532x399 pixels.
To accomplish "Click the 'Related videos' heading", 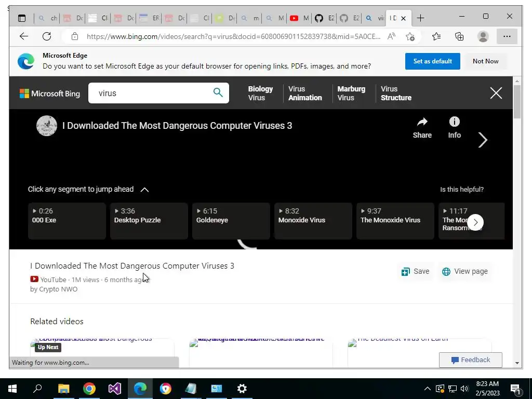I will click(57, 321).
